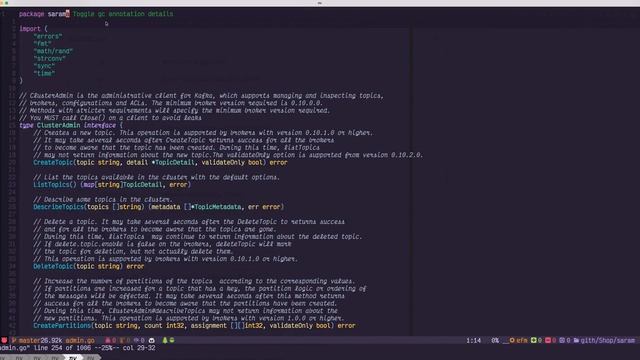Viewport: 640px width, 360px height.
Task: Click the validateOnly parameter in CreatePartitions
Action: tap(291, 326)
